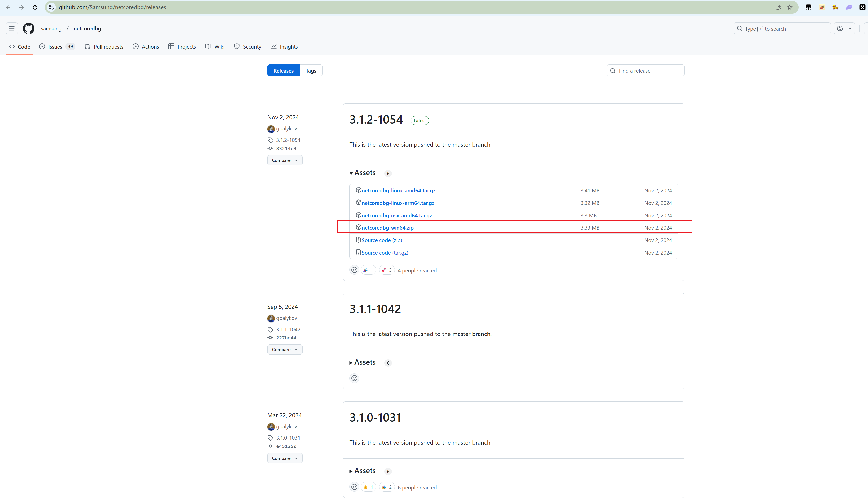The width and height of the screenshot is (868, 501).
Task: Bookmark page with star icon
Action: tap(790, 7)
